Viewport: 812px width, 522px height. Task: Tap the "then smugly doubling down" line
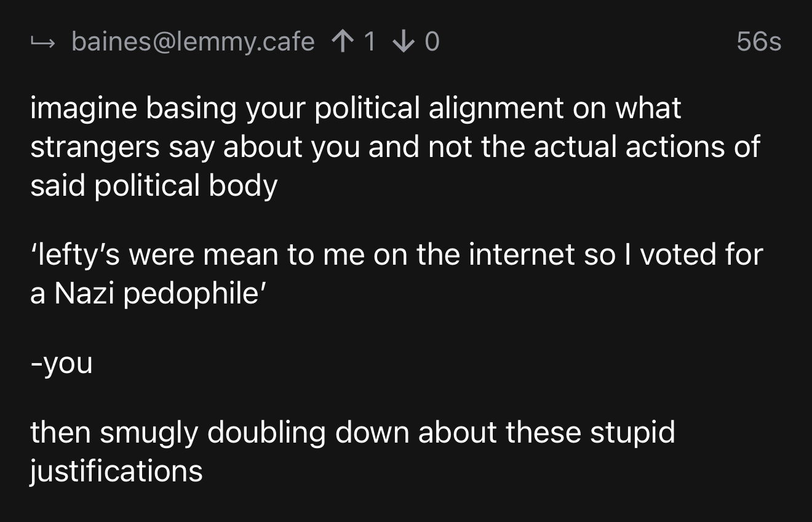352,432
